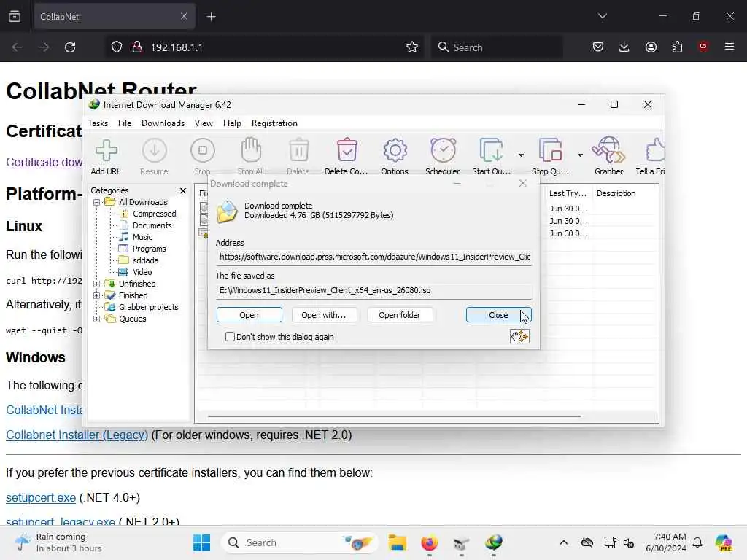This screenshot has width=747, height=560.
Task: Click the Firefox Search box
Action: pos(497,47)
